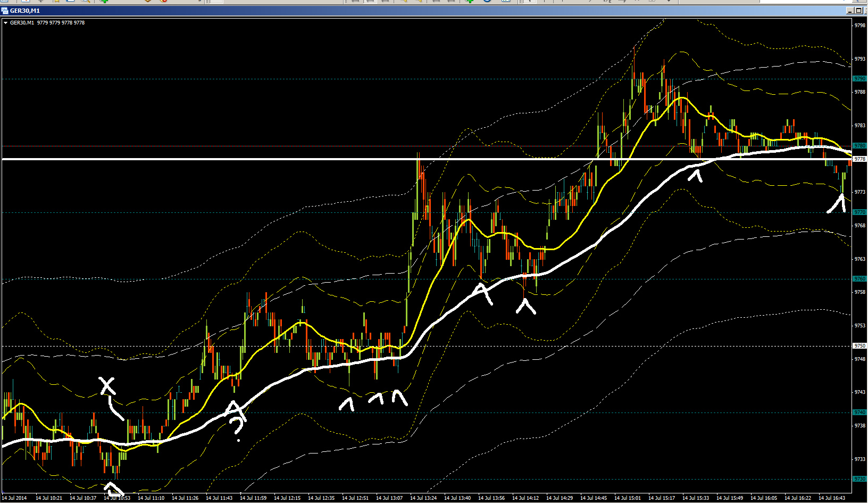Click the 14 Jul 15:49 time label
Screen dimensions: 868x503
click(x=730, y=498)
